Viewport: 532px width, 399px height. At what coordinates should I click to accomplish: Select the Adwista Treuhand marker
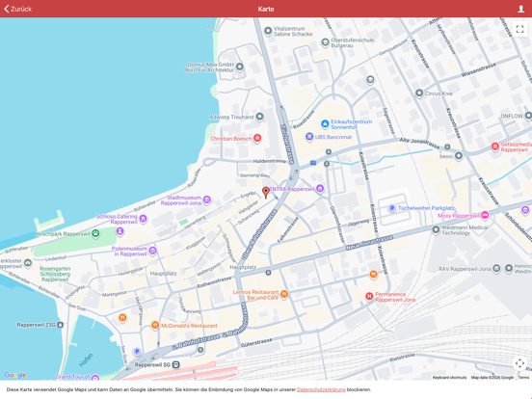point(259,117)
